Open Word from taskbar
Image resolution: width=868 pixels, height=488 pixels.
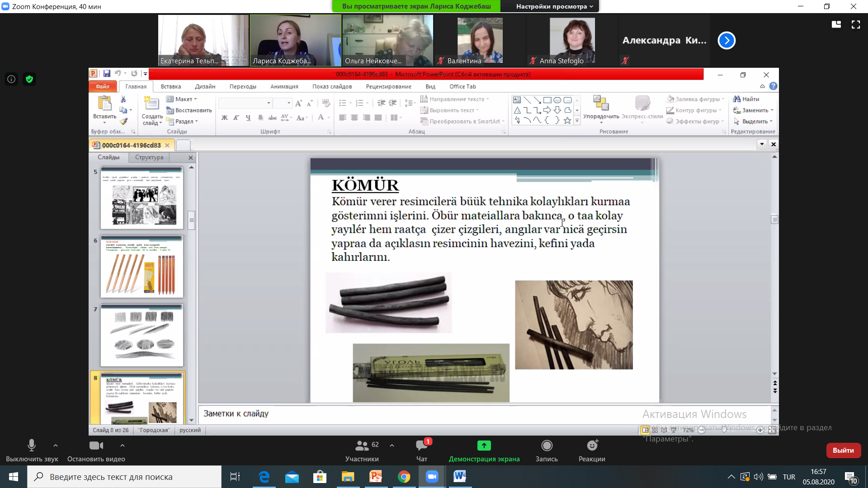click(x=460, y=477)
